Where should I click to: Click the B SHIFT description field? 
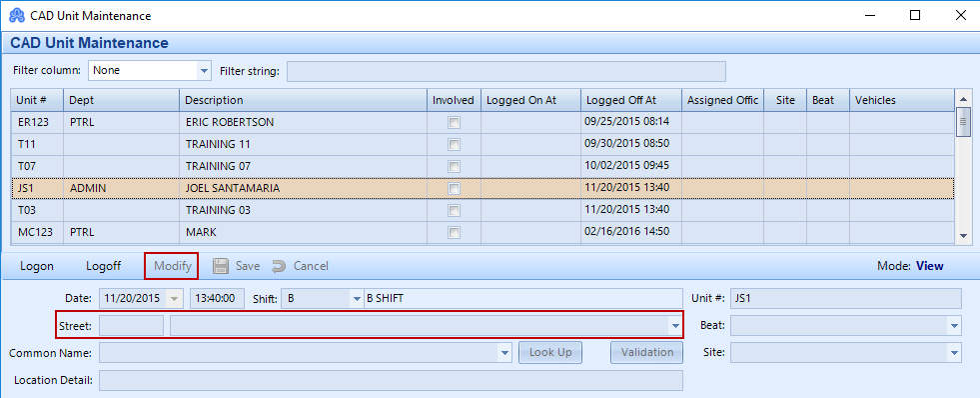523,298
